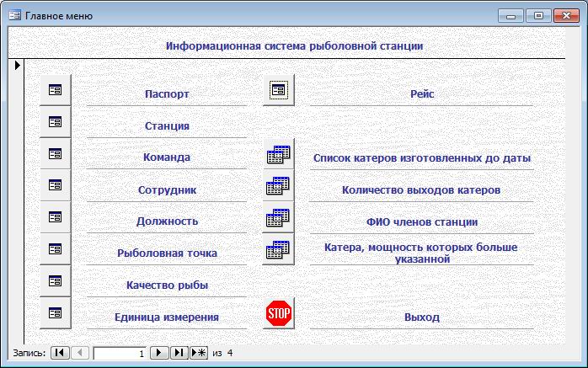This screenshot has height=368, width=588.
Task: Click the record selector arrow on left
Action: [16, 65]
